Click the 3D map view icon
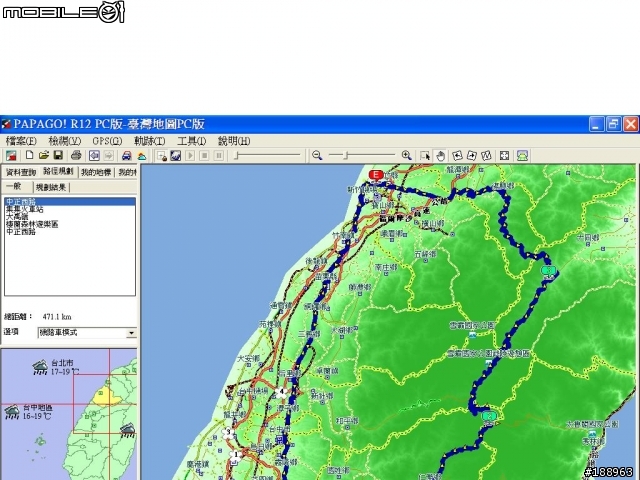This screenshot has height=480, width=640. [522, 156]
